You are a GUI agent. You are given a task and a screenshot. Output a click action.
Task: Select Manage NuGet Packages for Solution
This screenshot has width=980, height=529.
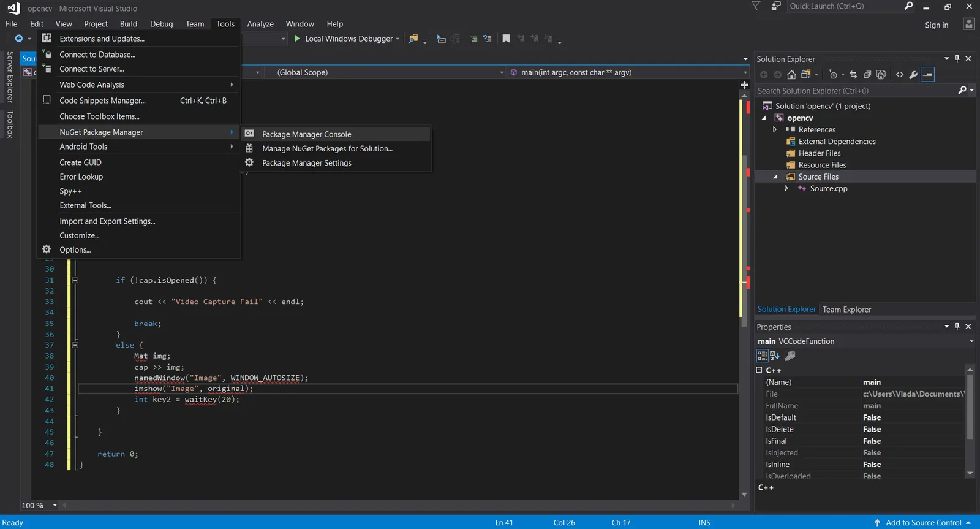point(336,148)
